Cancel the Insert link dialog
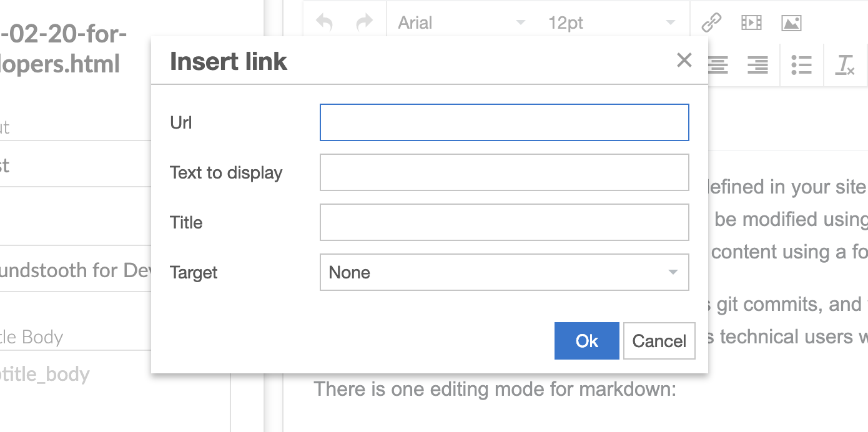This screenshot has height=432, width=868. tap(659, 341)
